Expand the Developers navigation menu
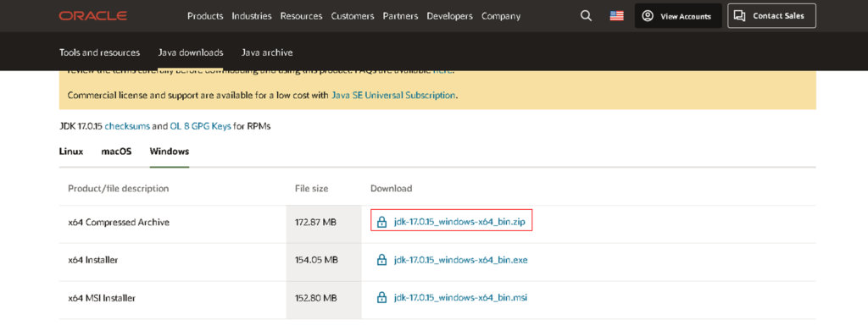 pos(449,16)
